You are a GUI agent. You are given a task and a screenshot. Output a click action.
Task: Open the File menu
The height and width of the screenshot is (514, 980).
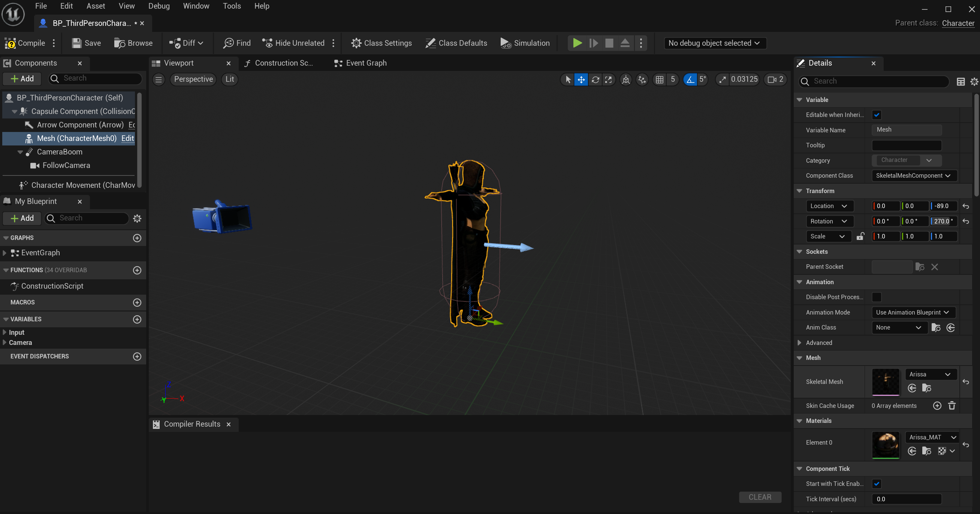coord(41,6)
